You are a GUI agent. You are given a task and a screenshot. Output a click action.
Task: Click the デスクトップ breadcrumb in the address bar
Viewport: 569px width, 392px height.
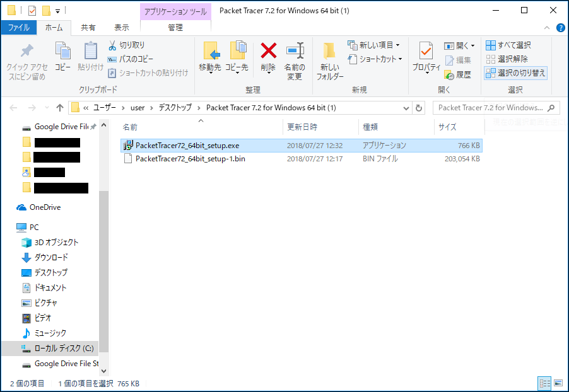(175, 108)
